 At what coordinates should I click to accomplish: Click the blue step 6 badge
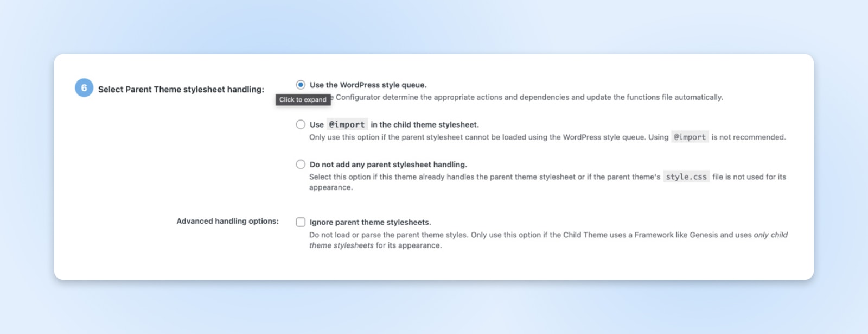(84, 88)
